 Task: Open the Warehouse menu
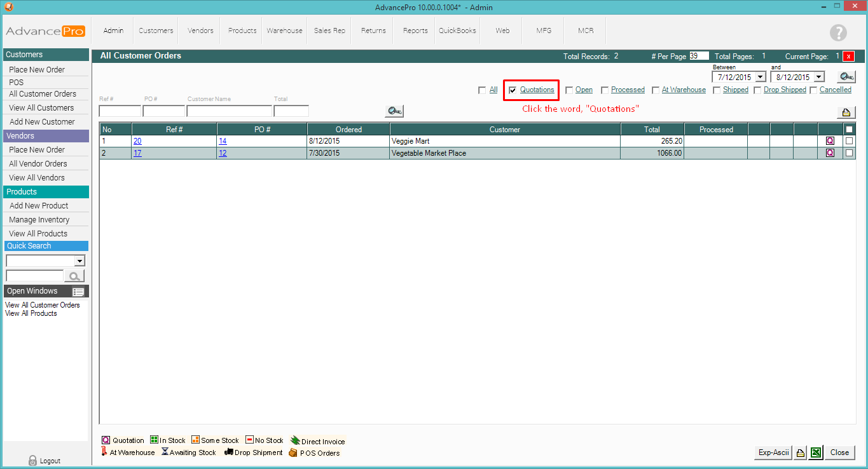point(284,31)
